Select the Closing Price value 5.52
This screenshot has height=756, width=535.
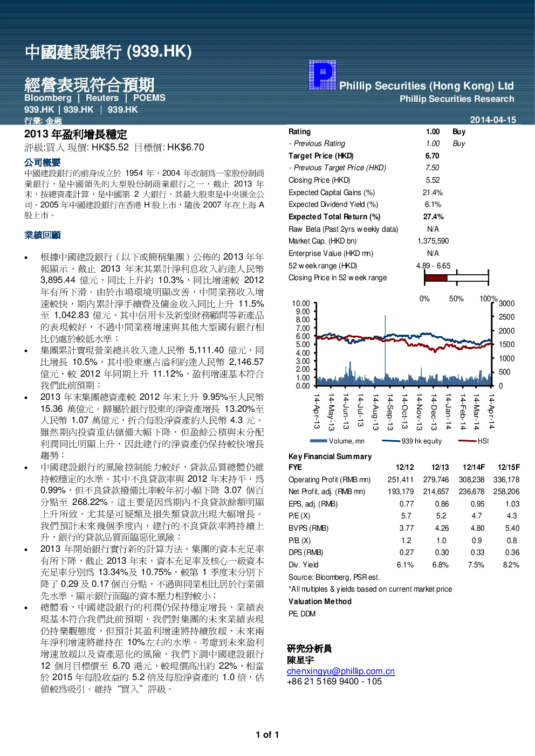click(x=433, y=180)
